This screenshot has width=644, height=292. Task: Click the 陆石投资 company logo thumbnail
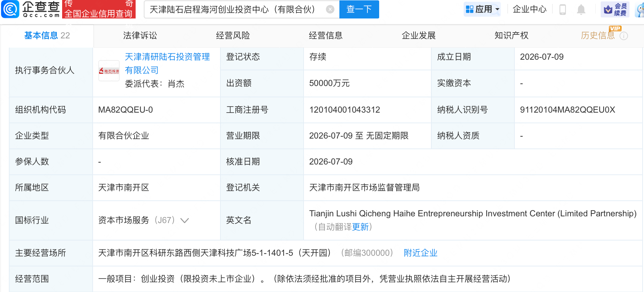coord(109,71)
